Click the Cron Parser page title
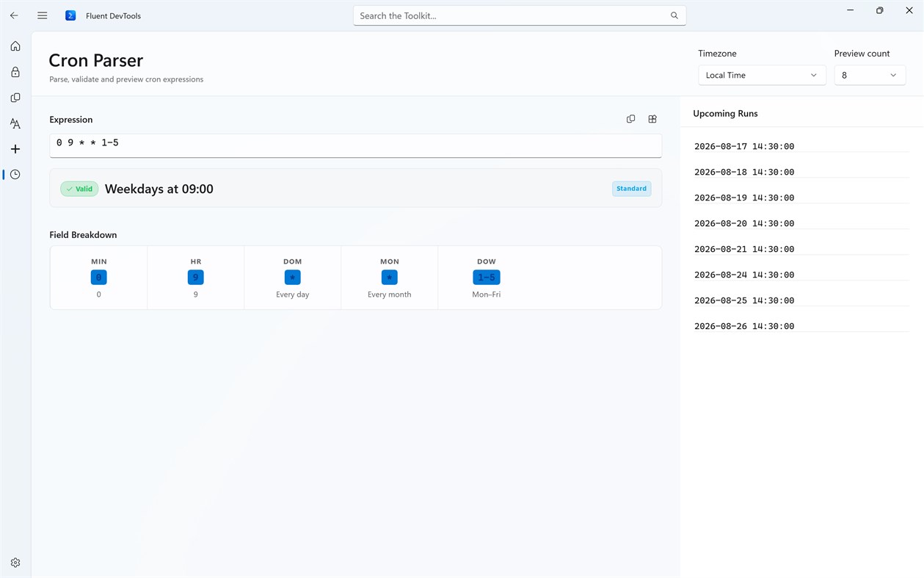Viewport: 924px width, 578px height. point(96,60)
